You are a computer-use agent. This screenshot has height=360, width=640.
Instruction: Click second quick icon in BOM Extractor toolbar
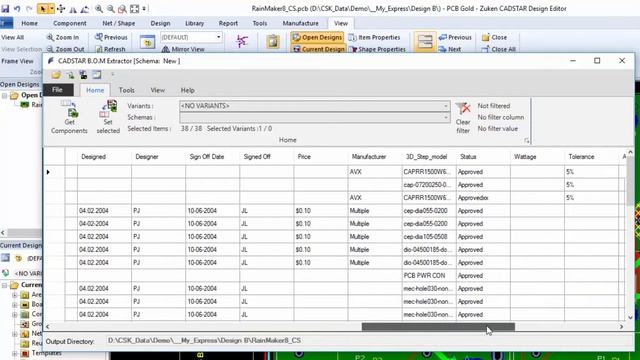70,75
